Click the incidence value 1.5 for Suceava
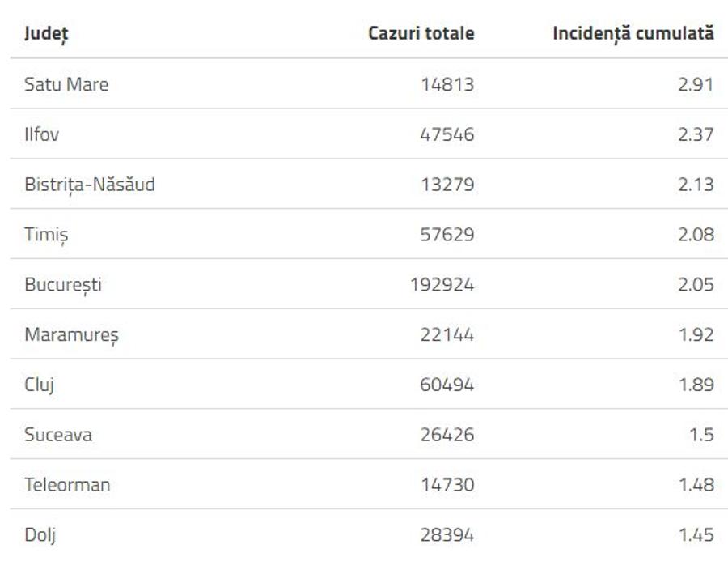Image resolution: width=728 pixels, height=574 pixels. 701,435
